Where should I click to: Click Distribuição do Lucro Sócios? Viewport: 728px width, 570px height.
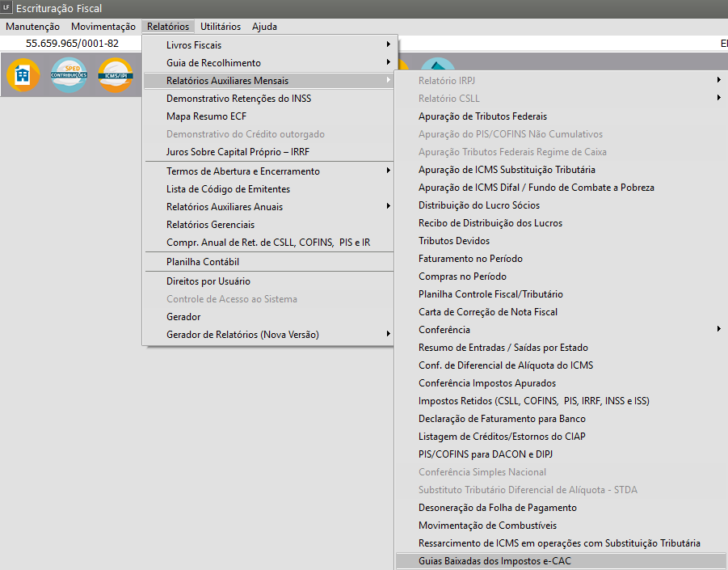pos(479,205)
